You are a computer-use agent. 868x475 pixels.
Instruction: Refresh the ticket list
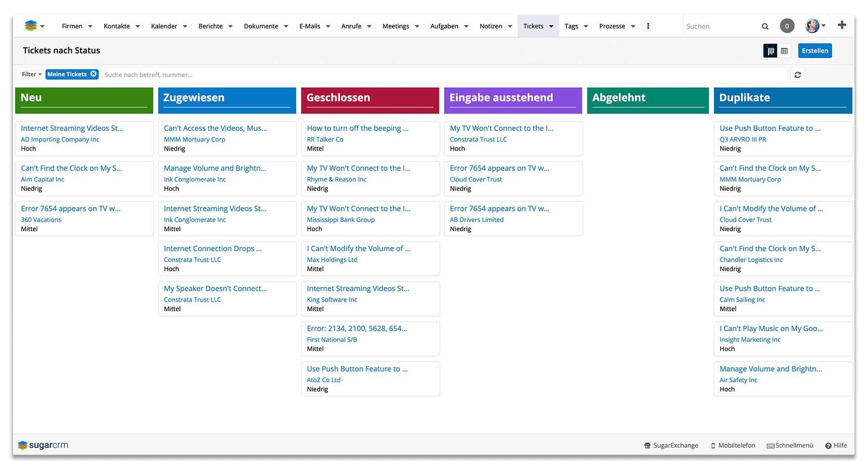tap(798, 75)
